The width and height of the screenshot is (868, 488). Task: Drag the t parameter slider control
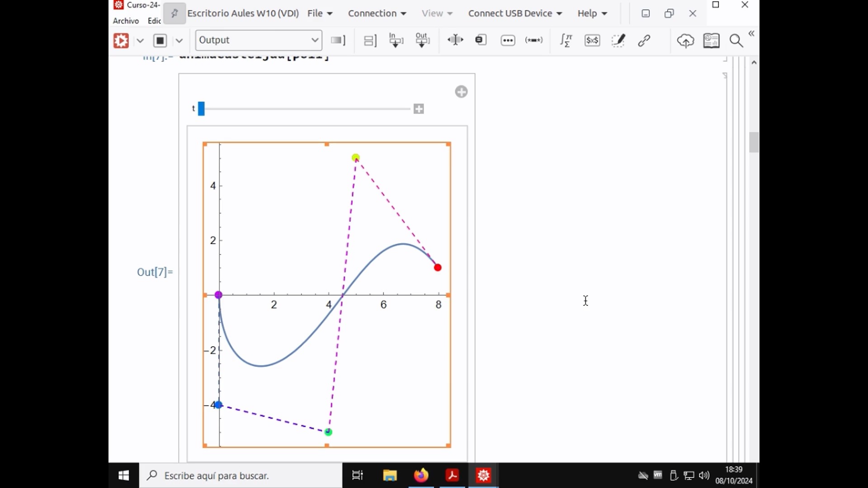pyautogui.click(x=203, y=108)
